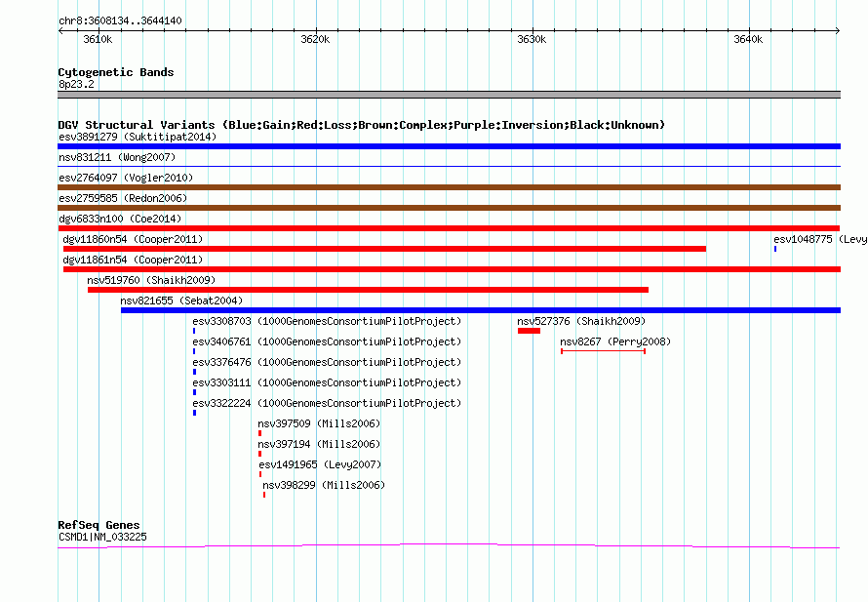868x602 pixels.
Task: Open nsv398299 (Mills2006) label
Action: pyautogui.click(x=324, y=485)
